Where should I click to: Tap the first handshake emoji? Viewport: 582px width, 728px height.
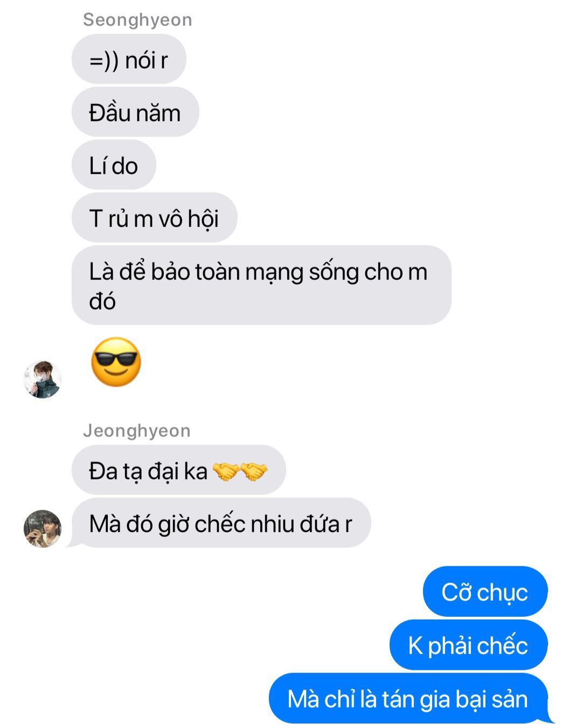(x=226, y=471)
